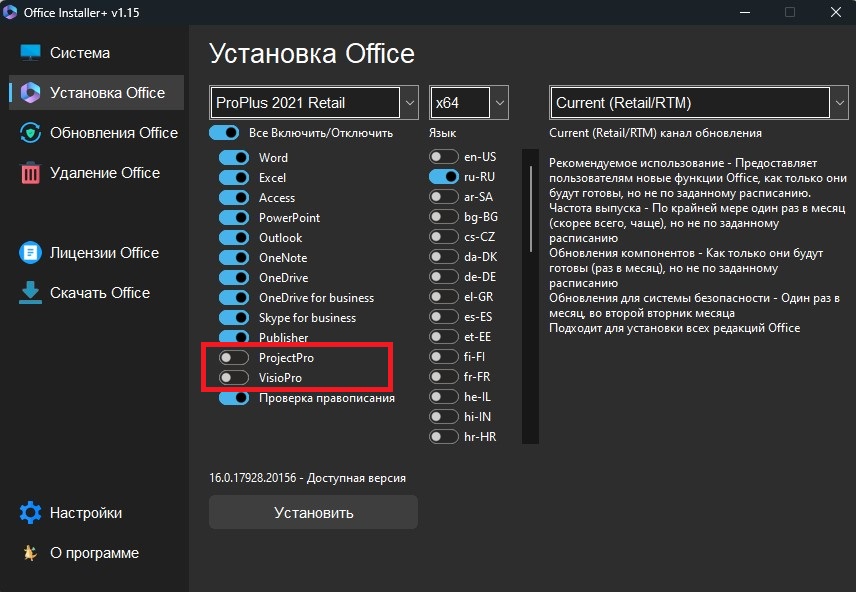Enable the fi-FI language toggle
The image size is (856, 592).
click(x=443, y=357)
